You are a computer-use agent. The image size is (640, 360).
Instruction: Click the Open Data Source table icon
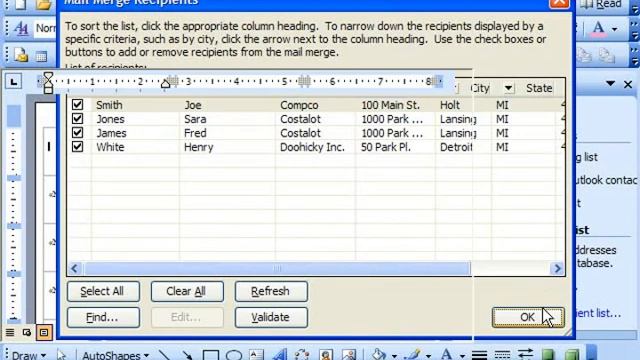click(41, 56)
